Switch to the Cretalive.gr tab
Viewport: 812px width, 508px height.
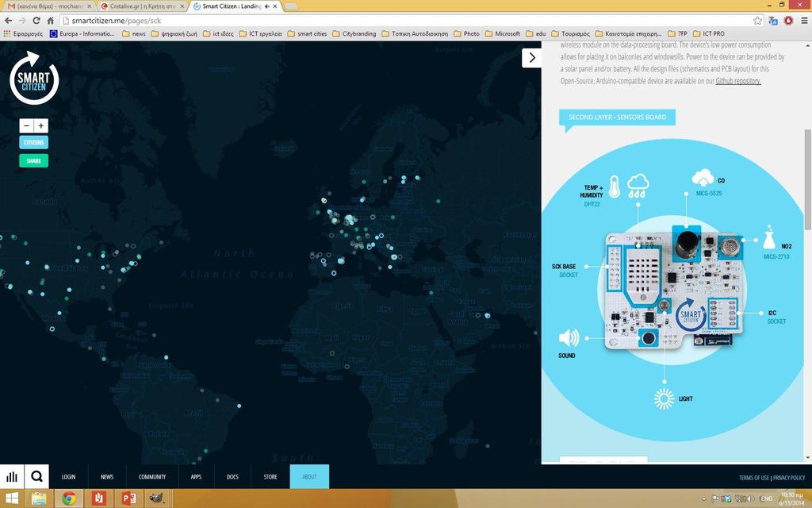[143, 6]
